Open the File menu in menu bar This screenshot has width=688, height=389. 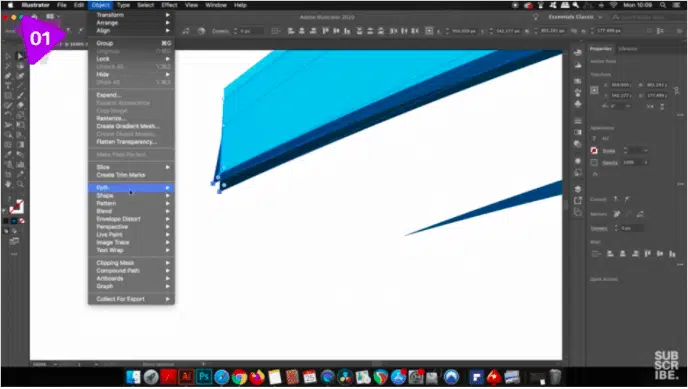61,5
